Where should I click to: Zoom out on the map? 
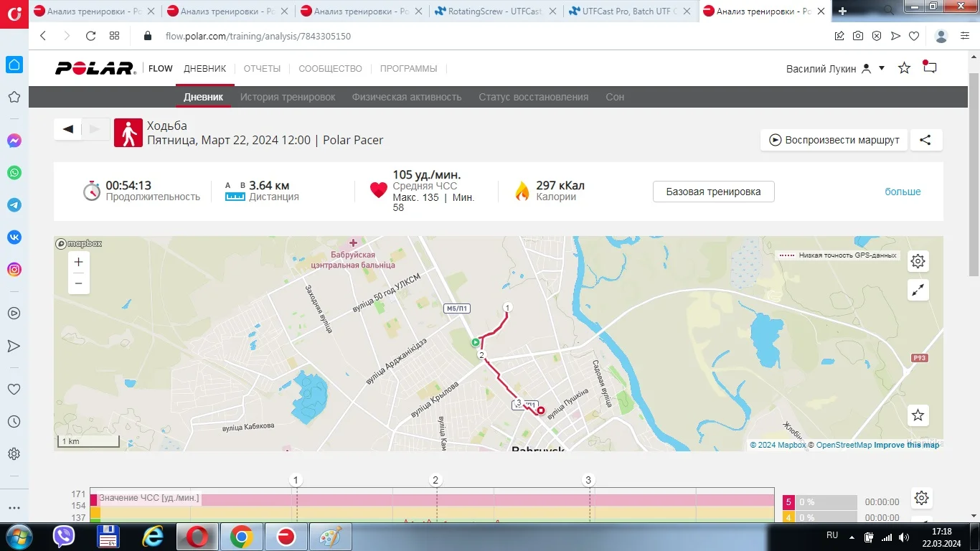click(79, 283)
